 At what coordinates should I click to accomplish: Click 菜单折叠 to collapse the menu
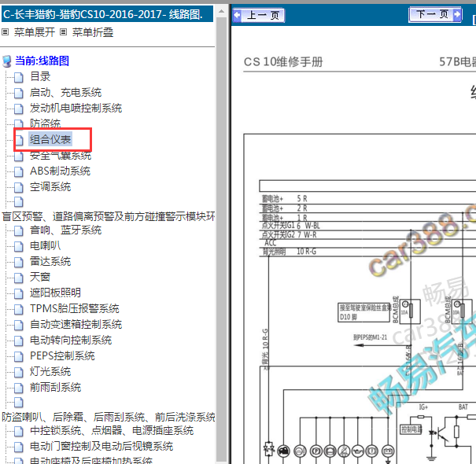[x=93, y=32]
